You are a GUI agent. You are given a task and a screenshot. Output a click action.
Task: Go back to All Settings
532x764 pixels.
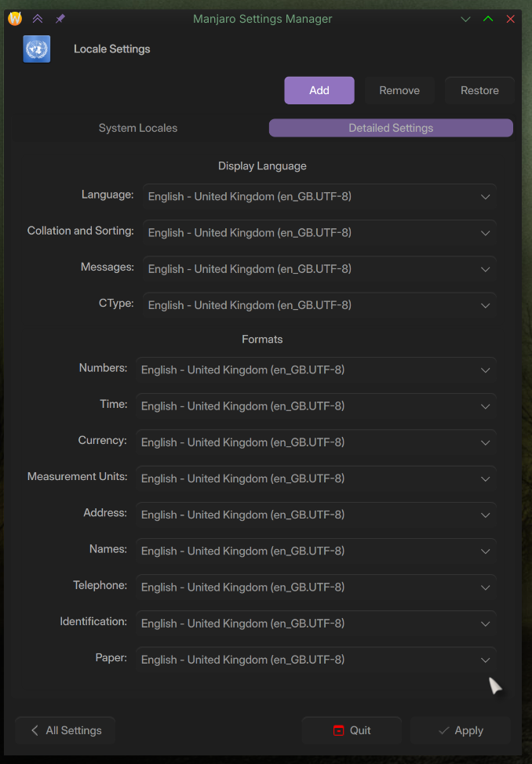click(66, 730)
